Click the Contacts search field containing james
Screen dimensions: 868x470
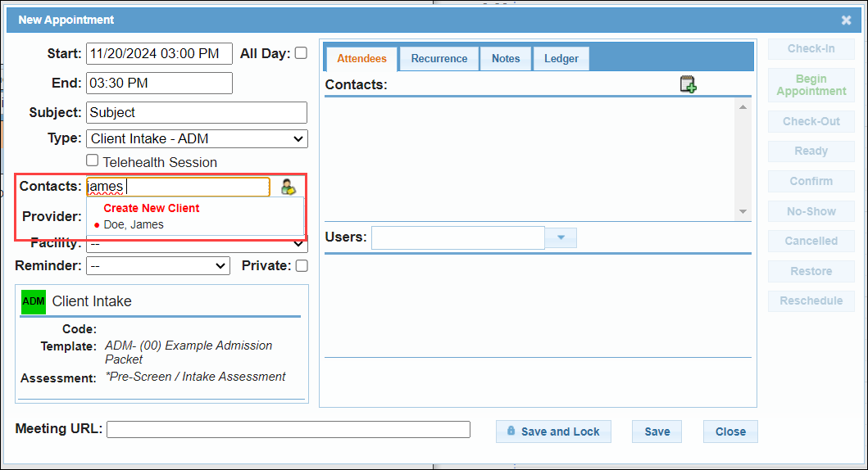(178, 187)
